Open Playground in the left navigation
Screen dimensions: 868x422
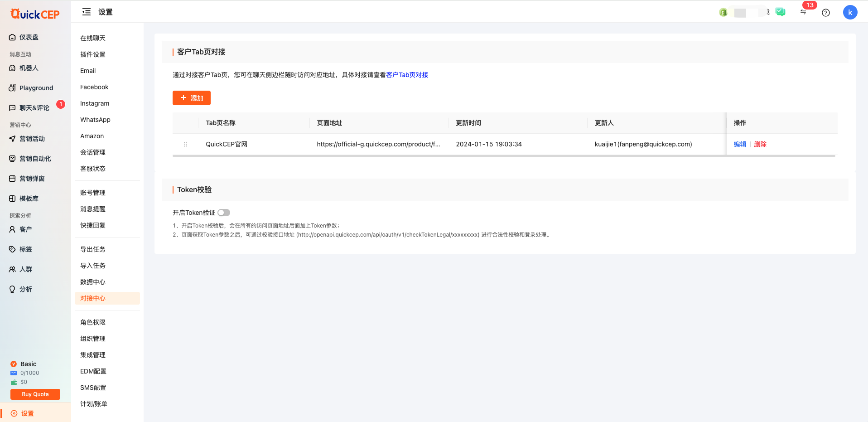(35, 88)
